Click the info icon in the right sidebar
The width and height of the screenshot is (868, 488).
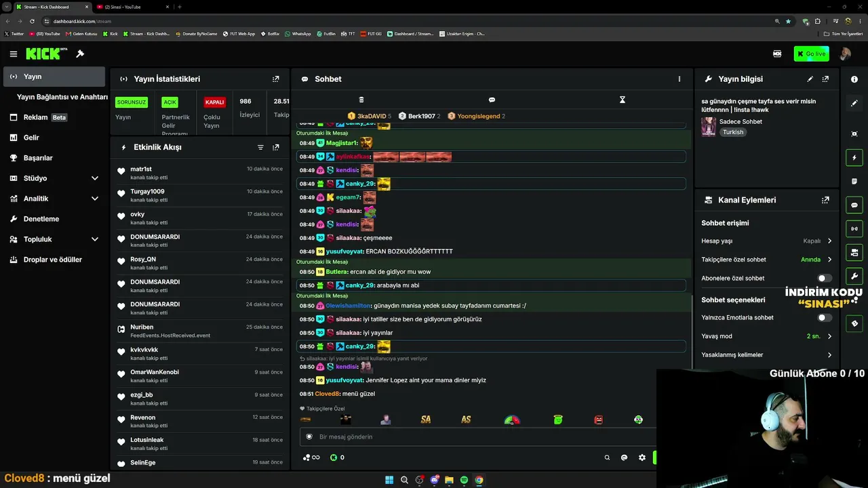854,79
